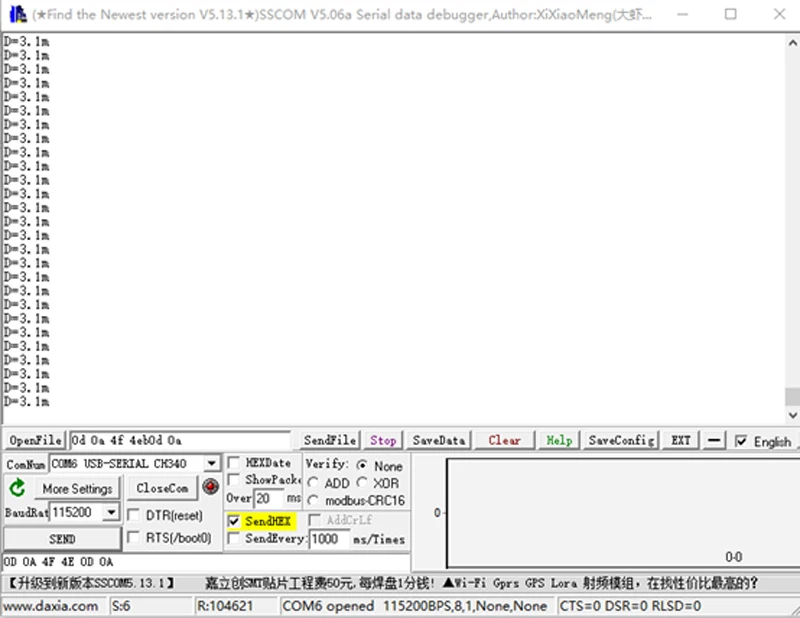Viewport: 800px width, 618px height.
Task: Open the ComNum port dropdown
Action: pyautogui.click(x=211, y=463)
